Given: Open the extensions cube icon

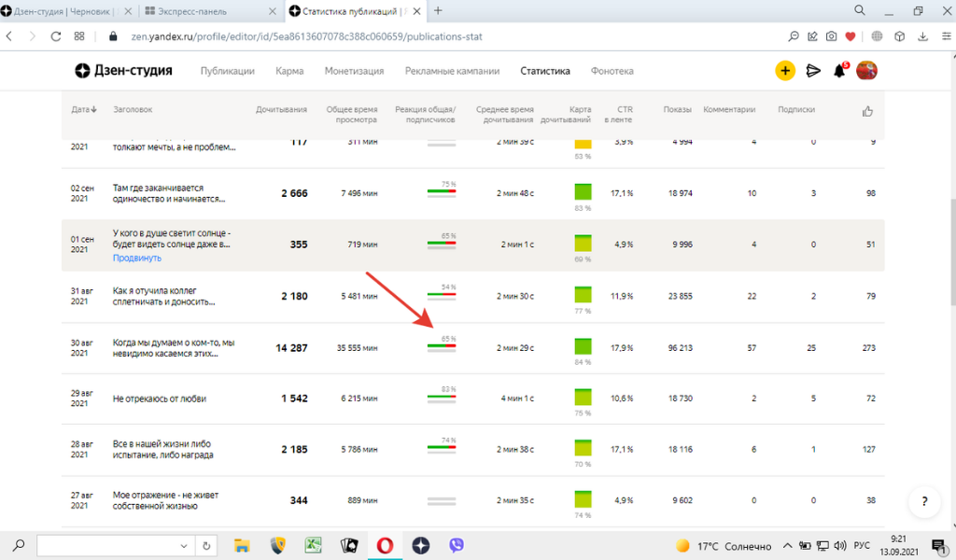Looking at the screenshot, I should pyautogui.click(x=899, y=36).
